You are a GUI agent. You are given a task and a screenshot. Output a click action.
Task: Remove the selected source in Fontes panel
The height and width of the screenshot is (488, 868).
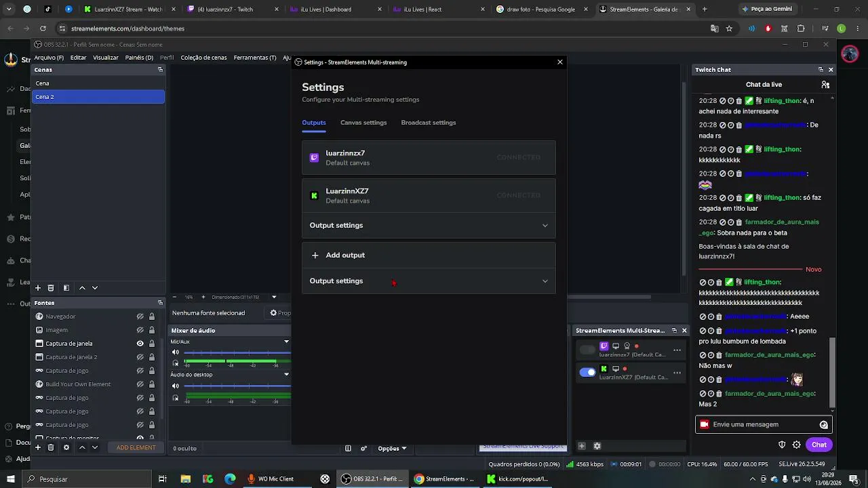coord(51,447)
